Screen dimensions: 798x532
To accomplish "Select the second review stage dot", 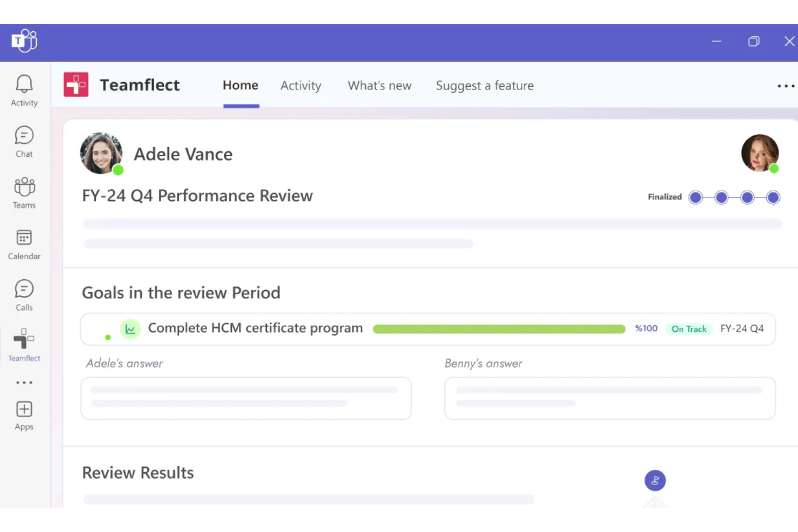I will [721, 197].
